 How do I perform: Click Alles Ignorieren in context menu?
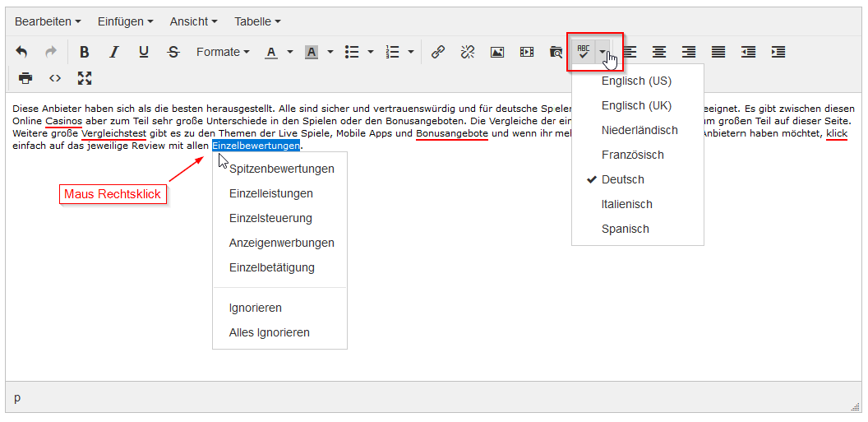280,333
